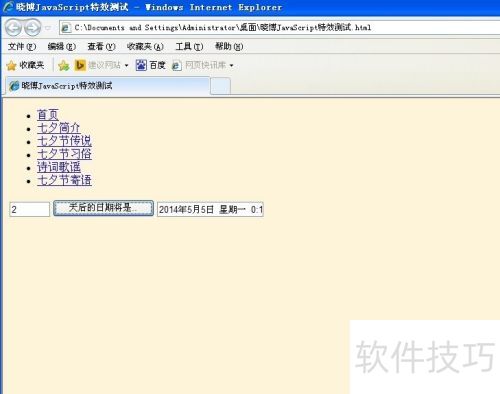500x394 pixels.
Task: Open a new blank tab
Action: pos(220,86)
